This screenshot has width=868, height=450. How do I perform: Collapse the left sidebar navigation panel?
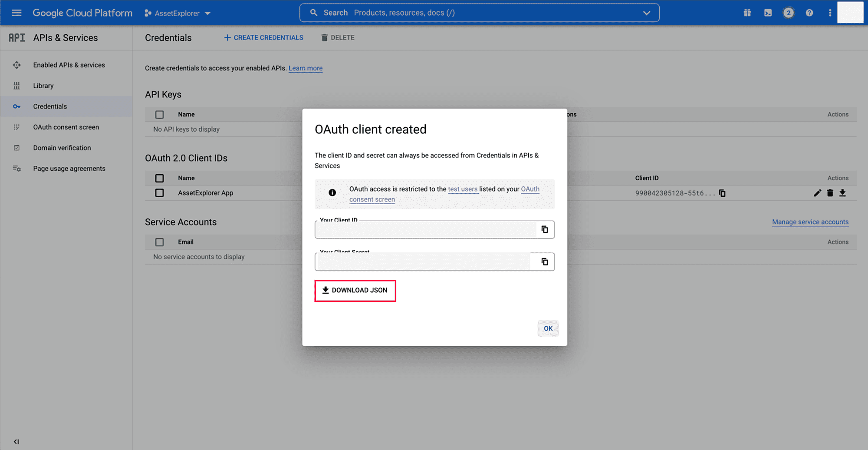16,442
